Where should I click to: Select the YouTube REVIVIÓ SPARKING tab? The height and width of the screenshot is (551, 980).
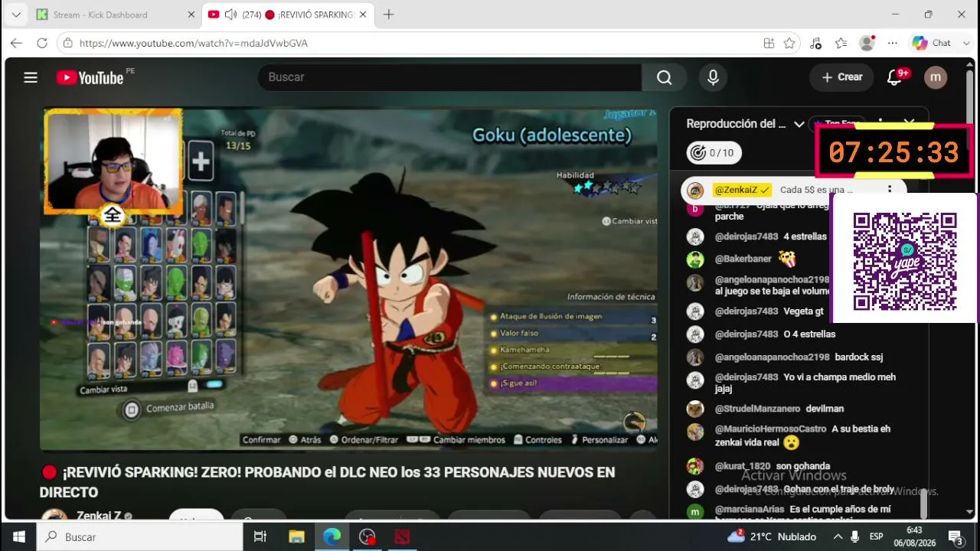coord(289,15)
